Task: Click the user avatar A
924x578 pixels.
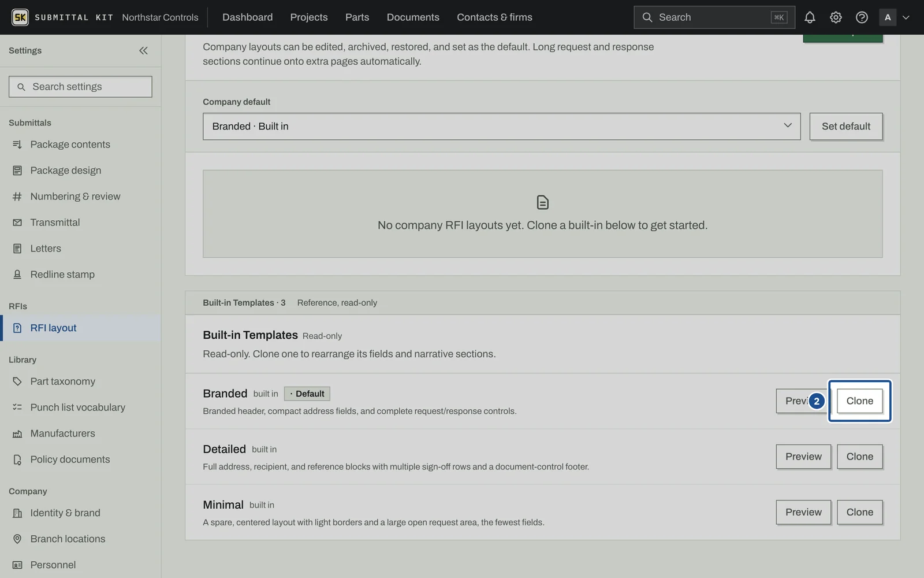Action: [888, 17]
